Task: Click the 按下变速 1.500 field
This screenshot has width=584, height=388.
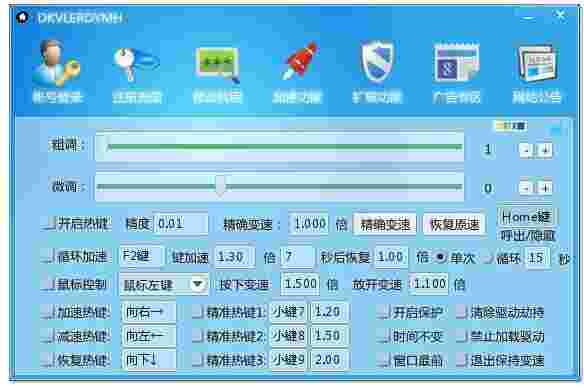Action: (x=301, y=284)
